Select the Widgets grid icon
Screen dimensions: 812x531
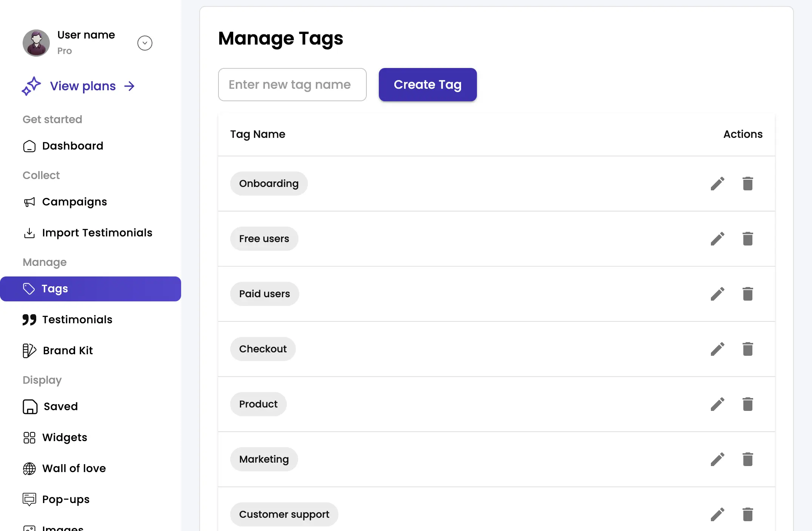coord(29,437)
